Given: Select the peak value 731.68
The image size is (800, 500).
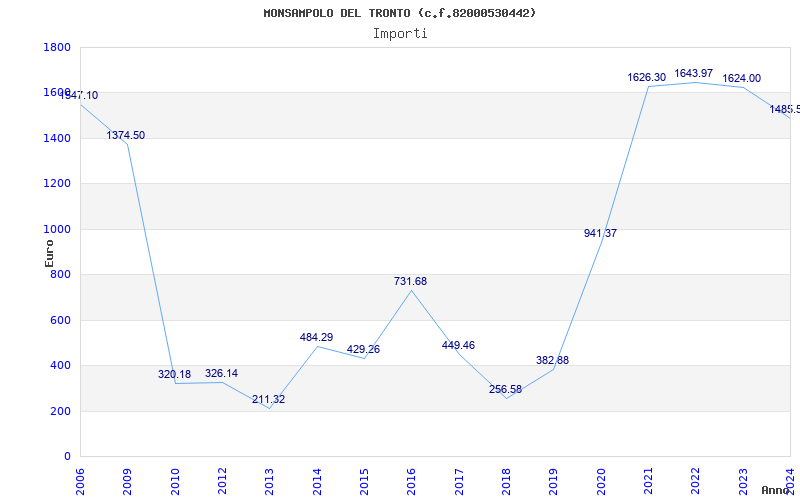Looking at the screenshot, I should pyautogui.click(x=410, y=281).
